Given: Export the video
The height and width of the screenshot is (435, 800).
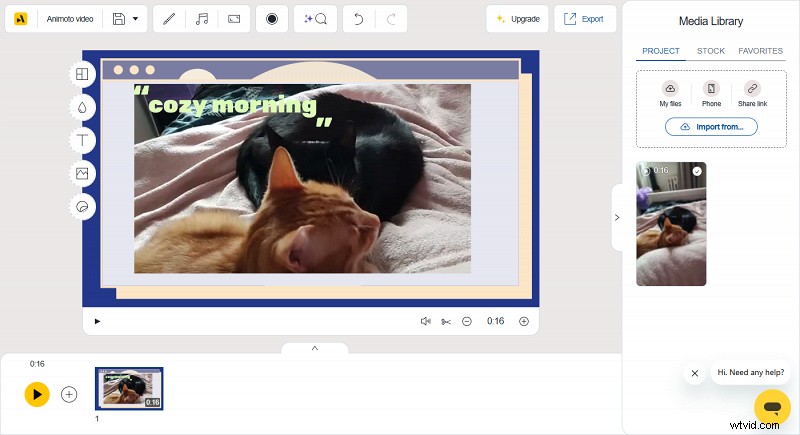Looking at the screenshot, I should (585, 19).
